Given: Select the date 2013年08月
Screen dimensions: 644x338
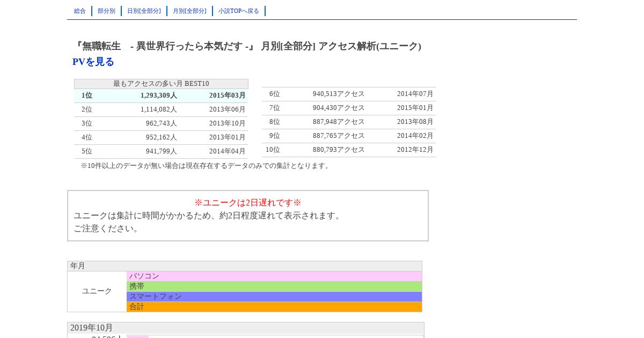Looking at the screenshot, I should (x=415, y=122).
